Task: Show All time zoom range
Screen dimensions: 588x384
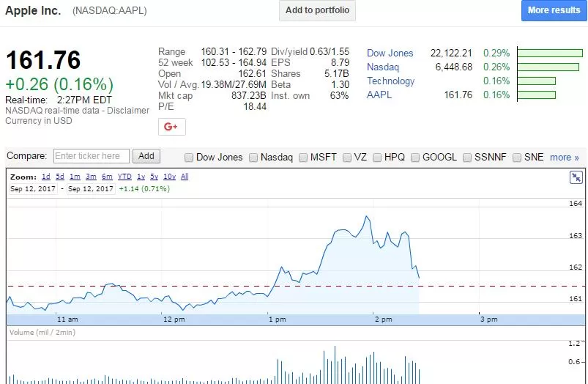Action: click(185, 177)
